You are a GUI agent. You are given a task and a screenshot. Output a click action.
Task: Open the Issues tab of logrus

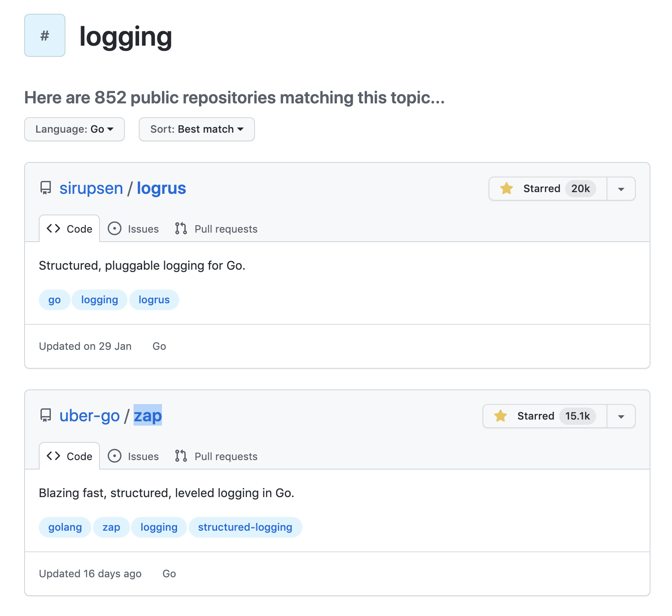tap(134, 229)
